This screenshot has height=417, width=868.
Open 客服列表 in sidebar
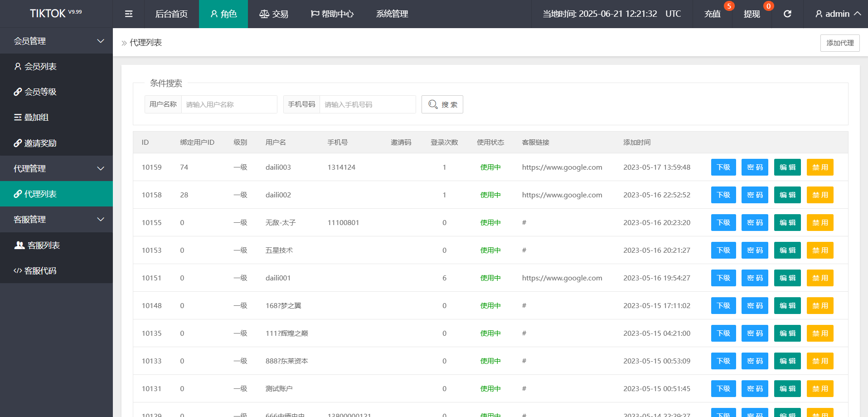click(57, 245)
